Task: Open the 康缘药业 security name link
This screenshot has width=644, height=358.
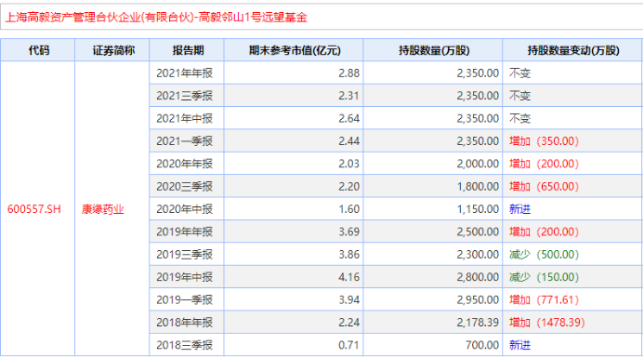Action: pos(102,209)
